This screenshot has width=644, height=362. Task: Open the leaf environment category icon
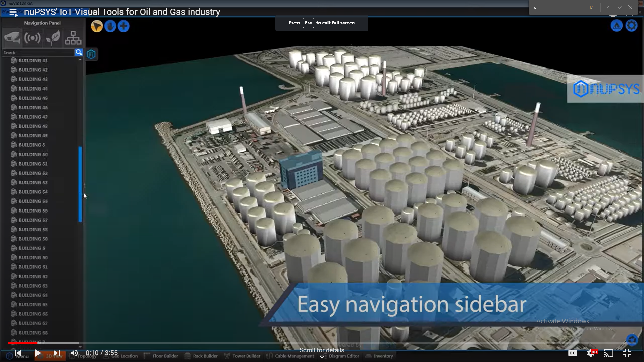coord(53,38)
